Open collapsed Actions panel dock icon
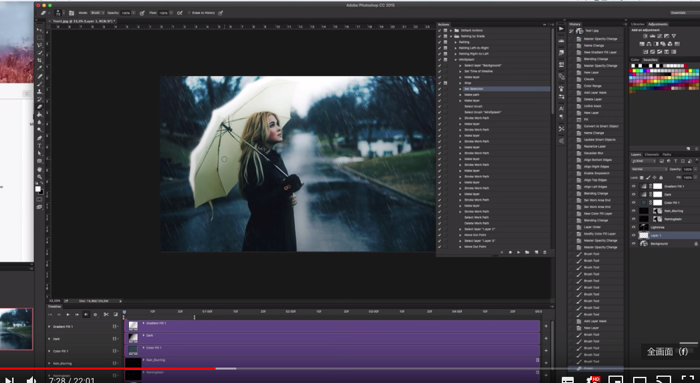Screen dimensions: 700x383 pyautogui.click(x=561, y=29)
